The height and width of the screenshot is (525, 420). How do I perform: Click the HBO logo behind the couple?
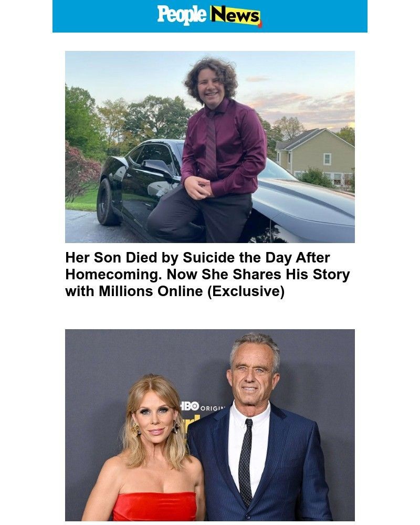(190, 406)
